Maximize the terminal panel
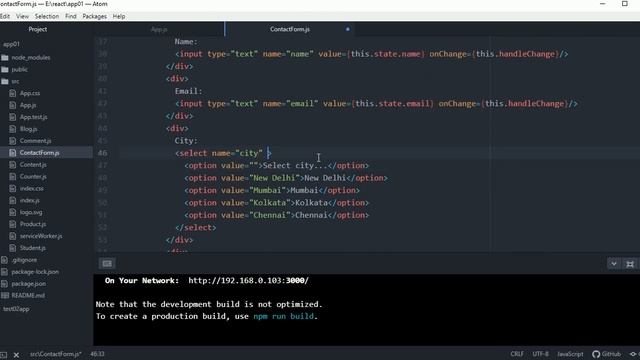Image resolution: width=640 pixels, height=360 pixels. [630, 264]
